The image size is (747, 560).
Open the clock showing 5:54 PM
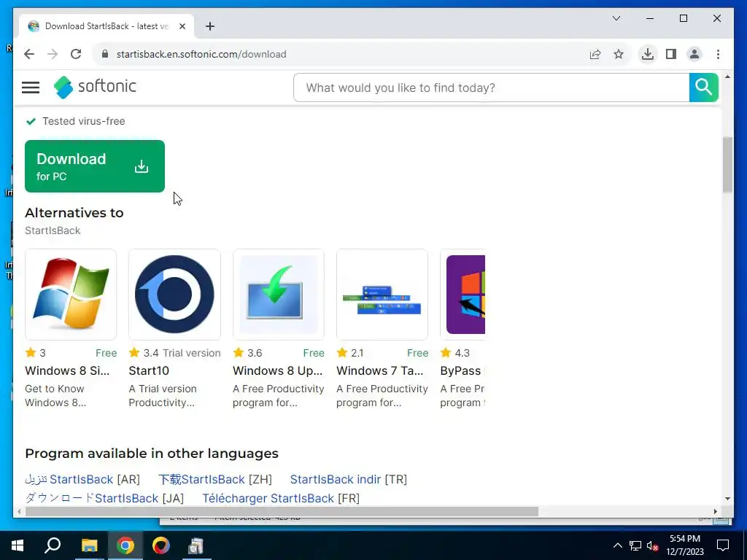tap(684, 545)
